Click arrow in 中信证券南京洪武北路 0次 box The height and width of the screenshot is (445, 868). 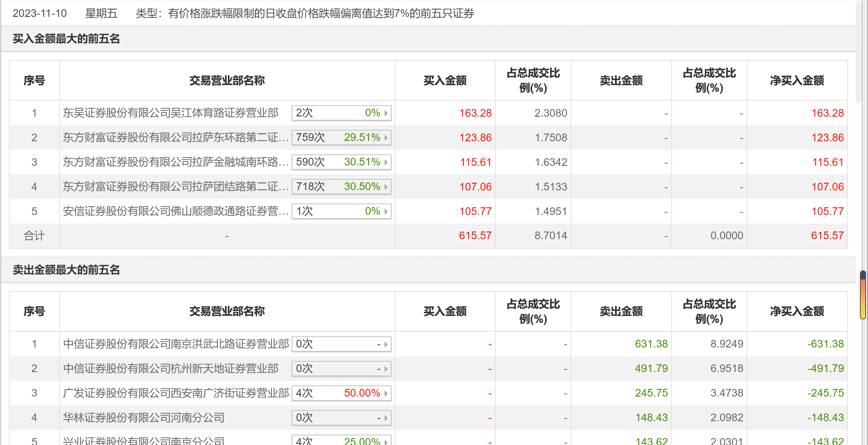386,344
